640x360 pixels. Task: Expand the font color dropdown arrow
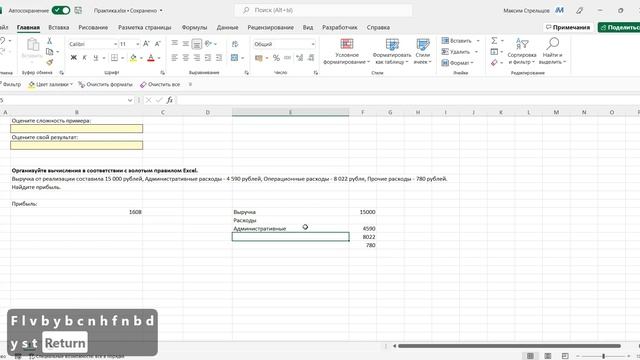(x=159, y=58)
